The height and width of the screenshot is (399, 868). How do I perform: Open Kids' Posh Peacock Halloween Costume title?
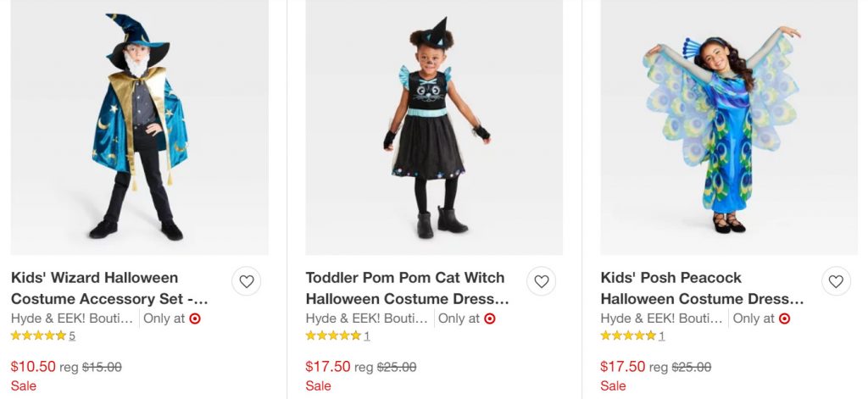(701, 288)
